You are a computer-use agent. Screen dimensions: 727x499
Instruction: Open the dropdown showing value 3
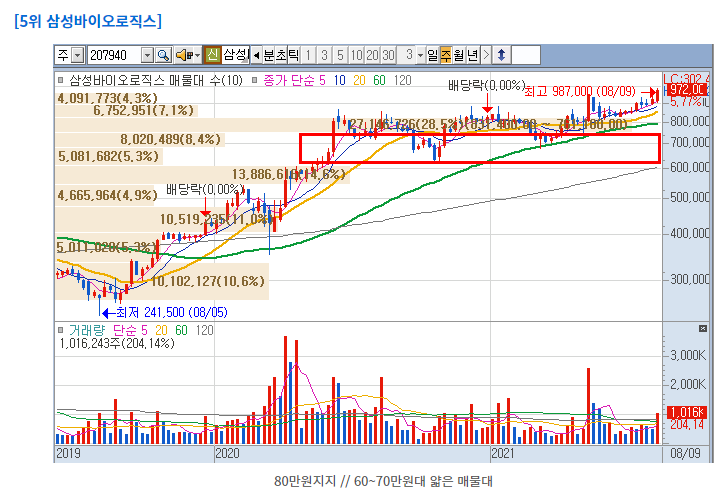[420, 55]
